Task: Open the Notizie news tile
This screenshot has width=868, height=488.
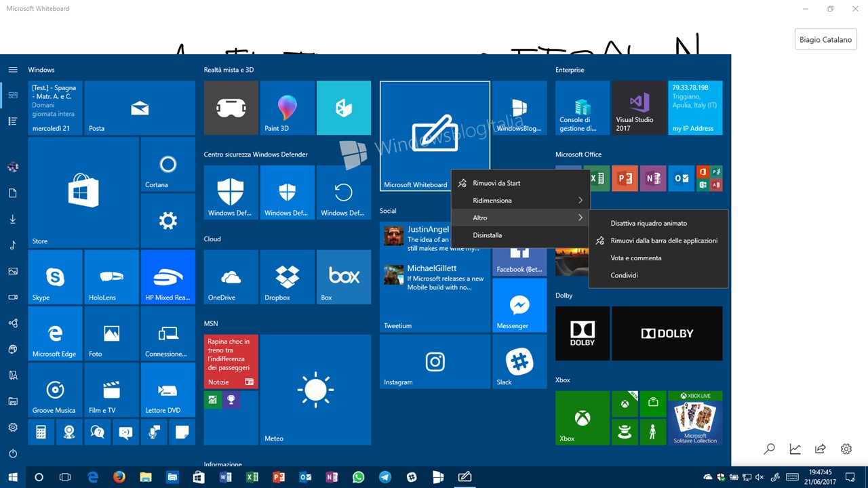Action: [231, 361]
